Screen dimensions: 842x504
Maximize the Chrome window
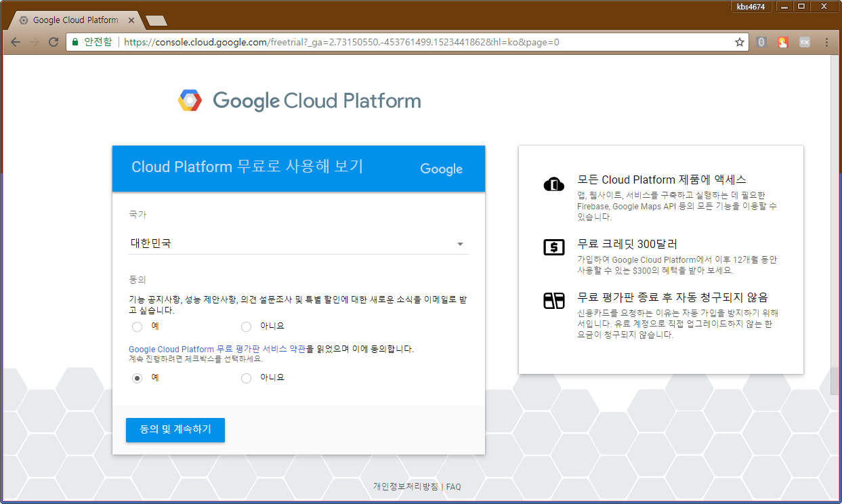801,7
